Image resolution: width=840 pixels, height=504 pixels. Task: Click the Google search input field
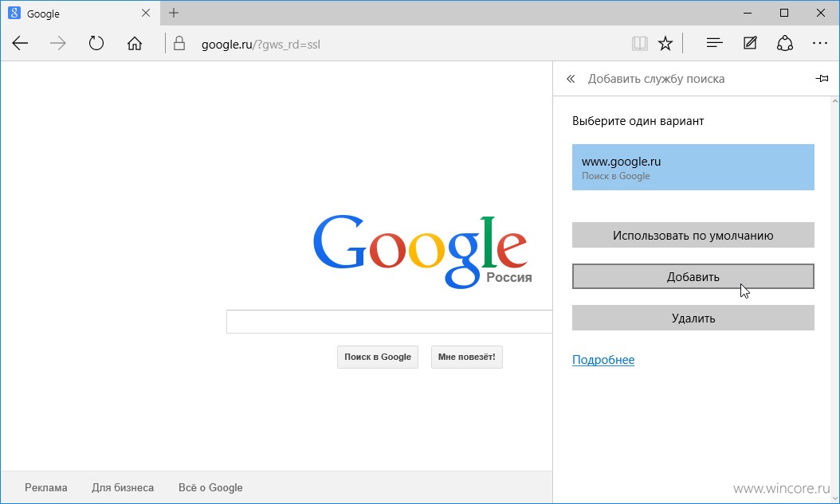tap(390, 322)
